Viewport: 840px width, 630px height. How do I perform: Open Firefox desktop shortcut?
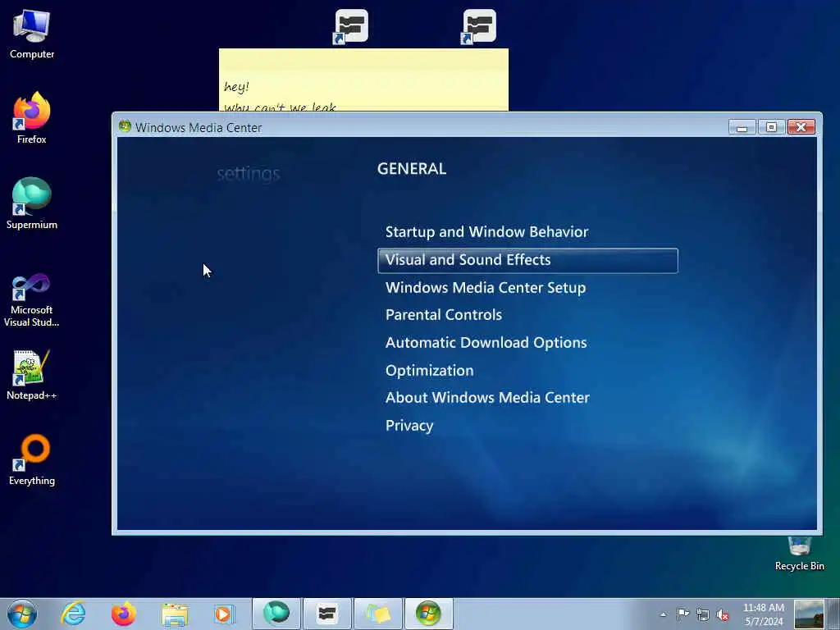[32, 118]
